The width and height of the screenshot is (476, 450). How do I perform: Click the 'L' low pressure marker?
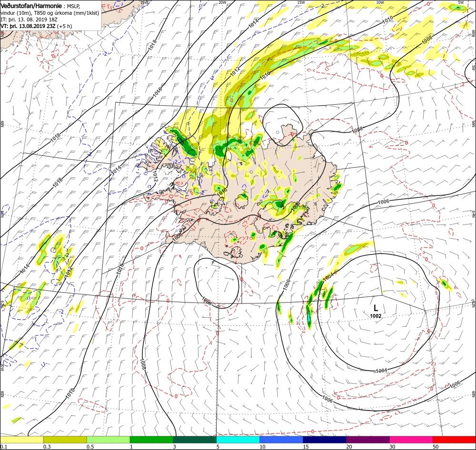click(x=376, y=308)
